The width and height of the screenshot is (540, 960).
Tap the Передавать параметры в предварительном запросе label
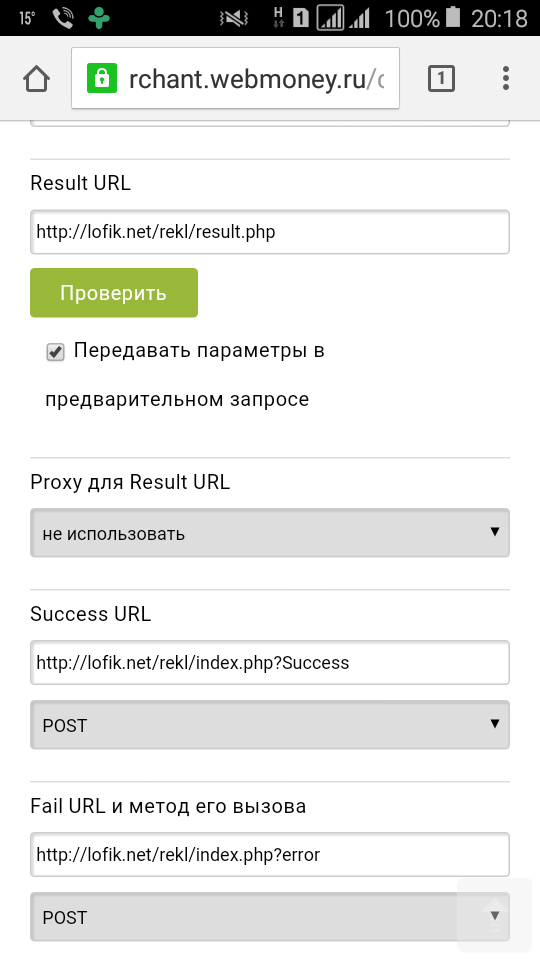[185, 375]
